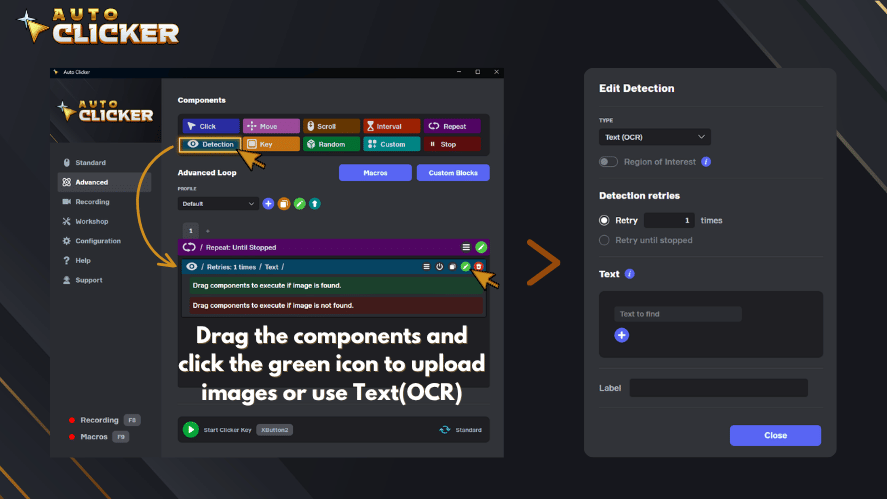The image size is (887, 499).
Task: Open the Type dropdown showing Text (OCR)
Action: point(655,137)
